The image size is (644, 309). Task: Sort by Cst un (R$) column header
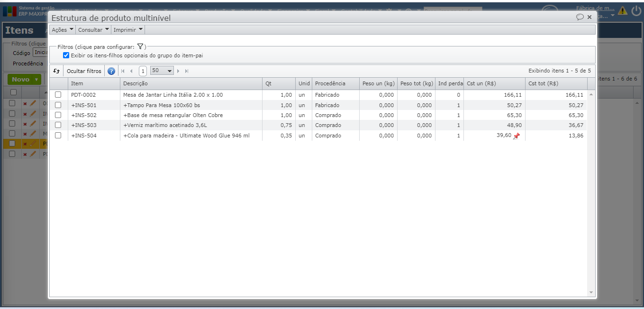(494, 83)
